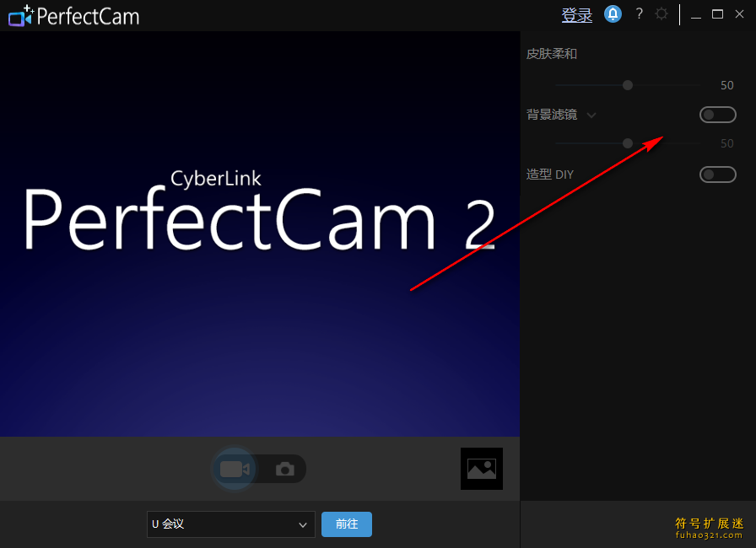Adjust the 背景滤镜 intensity slider
Viewport: 756px width, 548px height.
point(627,143)
